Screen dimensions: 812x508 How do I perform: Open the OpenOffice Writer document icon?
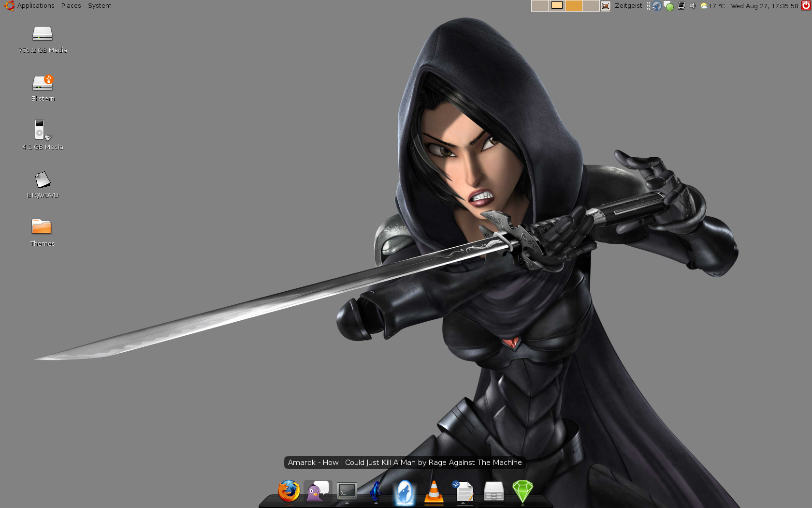tap(464, 492)
